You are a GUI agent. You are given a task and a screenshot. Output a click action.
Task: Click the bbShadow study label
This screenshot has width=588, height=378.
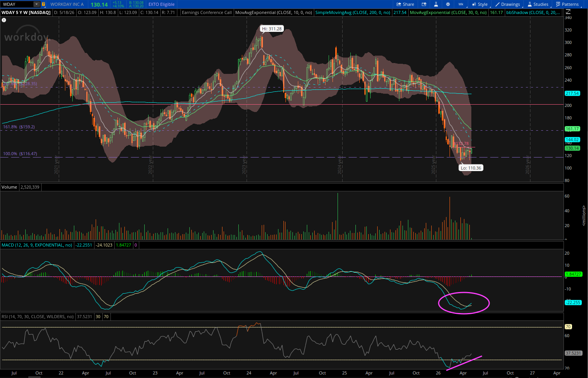tap(533, 12)
